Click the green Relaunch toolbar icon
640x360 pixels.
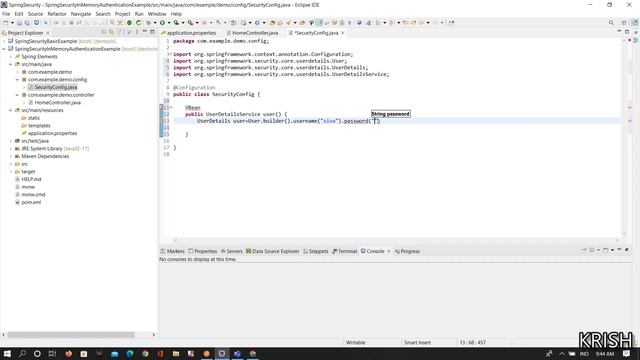138,23
